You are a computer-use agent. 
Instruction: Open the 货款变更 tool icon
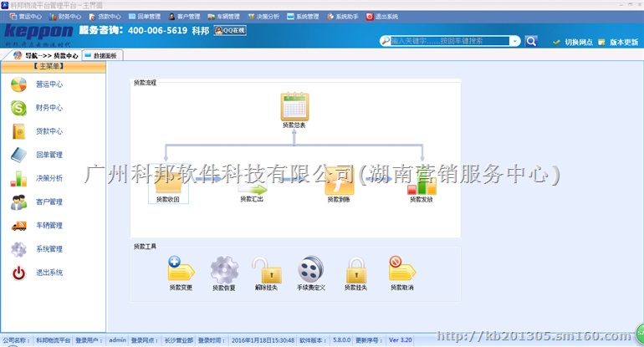coord(180,269)
